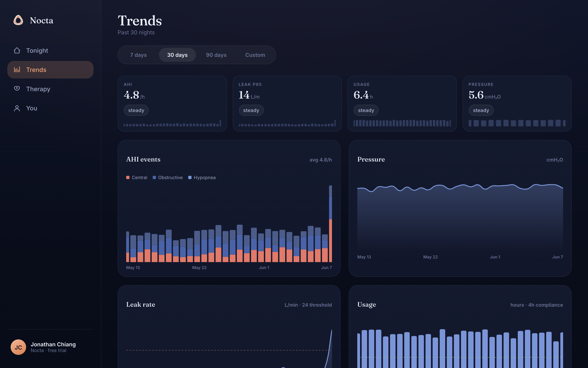The height and width of the screenshot is (368, 588).
Task: Click May 22 label on AHI chart
Action: pos(199,267)
